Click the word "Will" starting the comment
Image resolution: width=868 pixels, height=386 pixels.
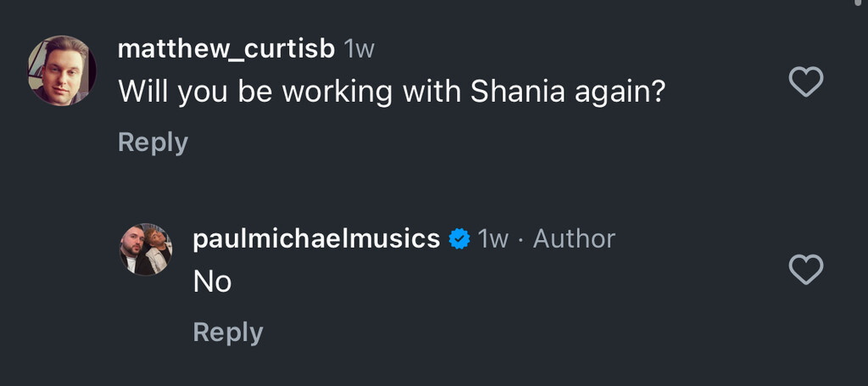143,92
